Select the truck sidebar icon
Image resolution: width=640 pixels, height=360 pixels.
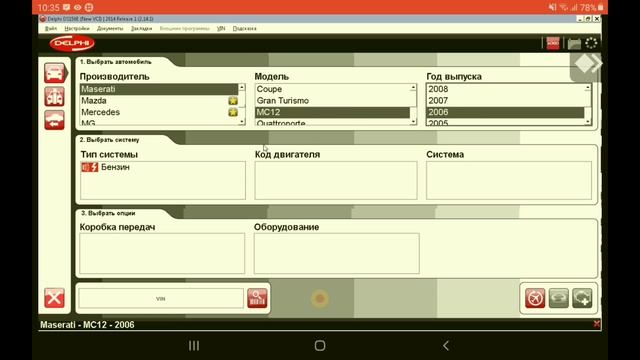(54, 97)
